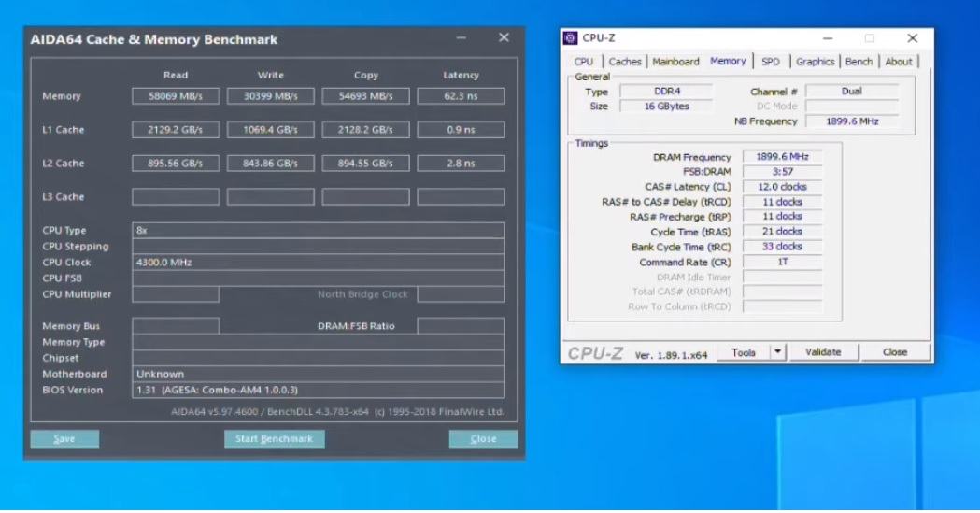Click the Command Rate value 1T
980x513 pixels.
coord(782,262)
